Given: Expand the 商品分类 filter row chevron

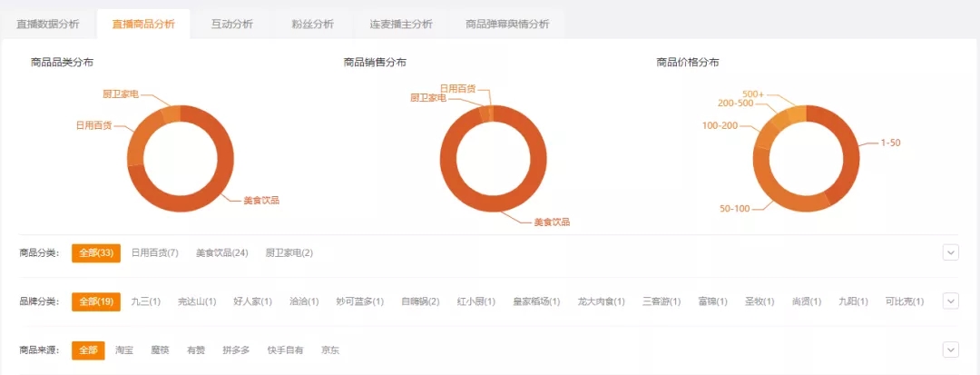Looking at the screenshot, I should pos(950,252).
